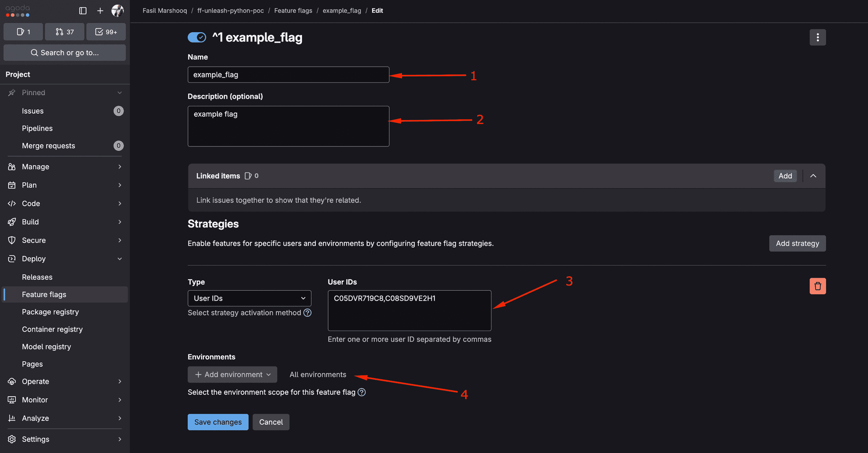The width and height of the screenshot is (868, 453).
Task: Open Merge requests in the sidebar
Action: tap(65, 146)
